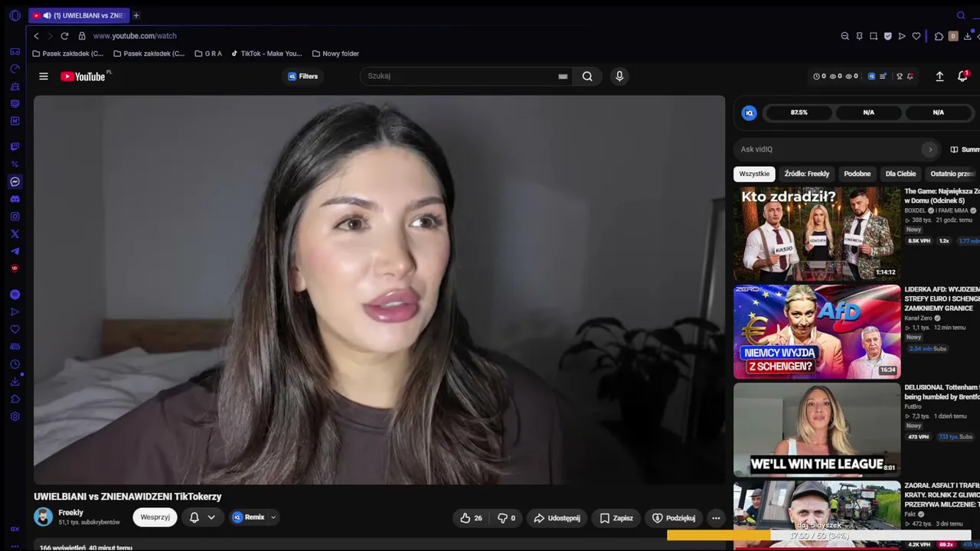980x551 pixels.
Task: Open the Opera GX Corner gamepad icon
Action: click(x=15, y=51)
